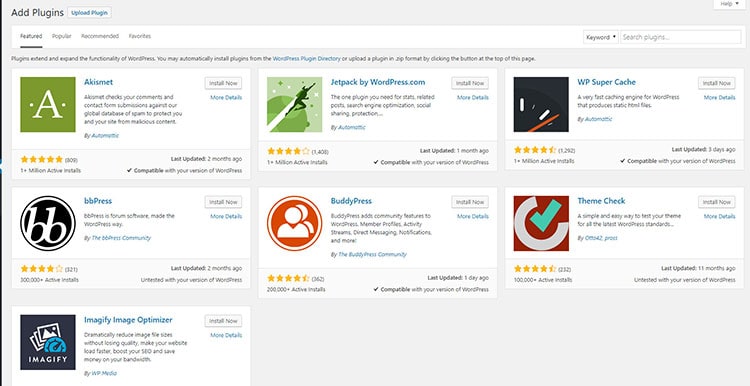Click the Otto42, pross author link
The width and height of the screenshot is (750, 386).
600,238
